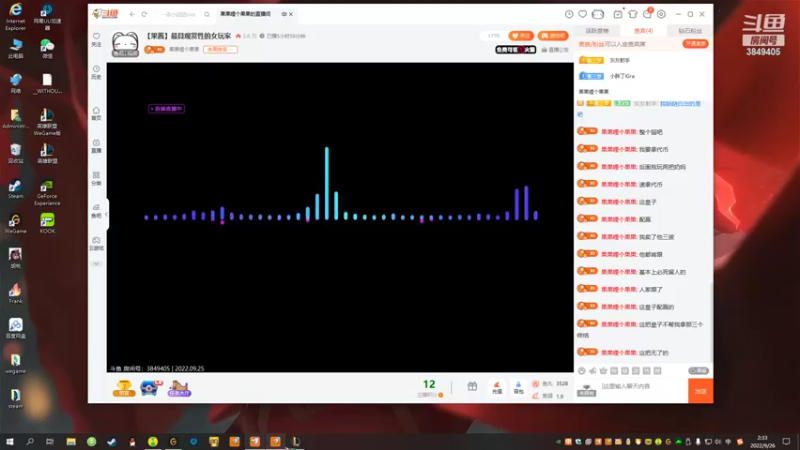Open settings gear icon in title bar
800x450 pixels.
click(x=661, y=14)
